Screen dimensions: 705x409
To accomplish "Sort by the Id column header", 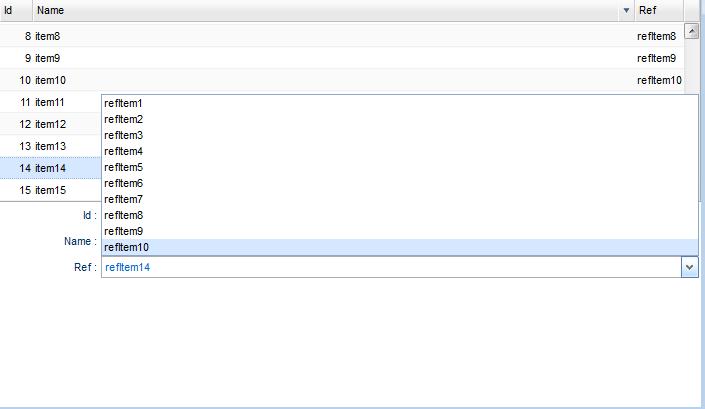I will click(16, 10).
